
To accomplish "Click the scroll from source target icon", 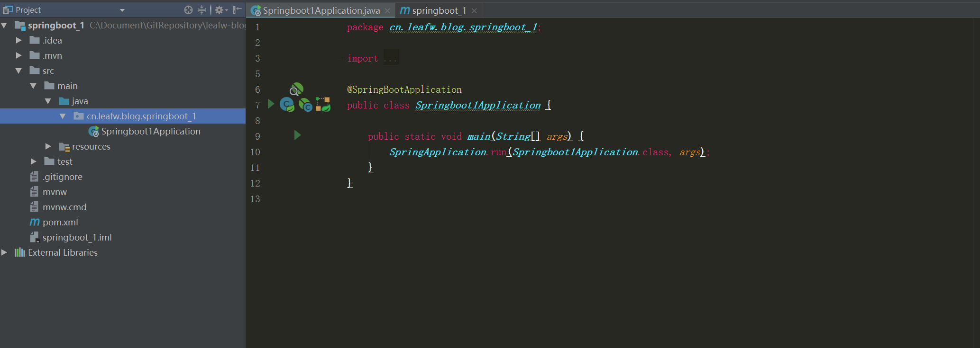I will (x=188, y=10).
